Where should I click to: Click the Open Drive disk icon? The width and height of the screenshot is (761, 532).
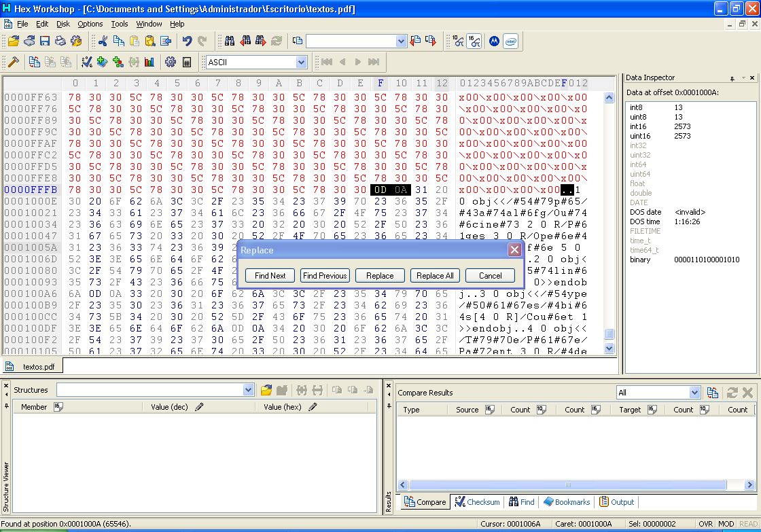tap(29, 41)
